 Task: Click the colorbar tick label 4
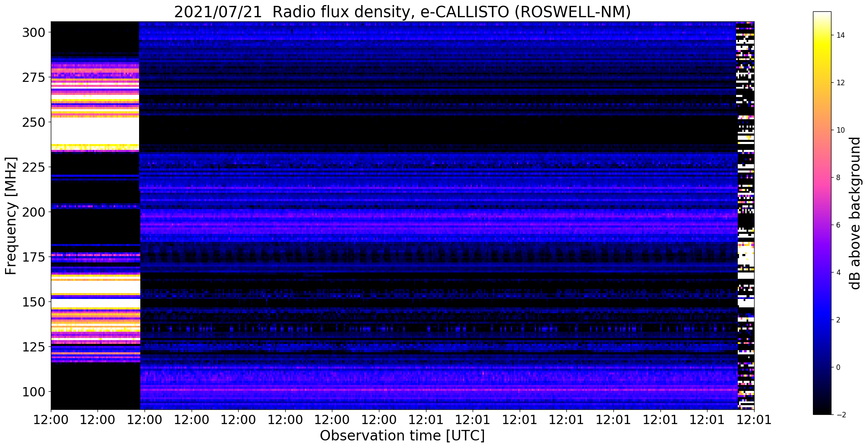[x=838, y=272]
